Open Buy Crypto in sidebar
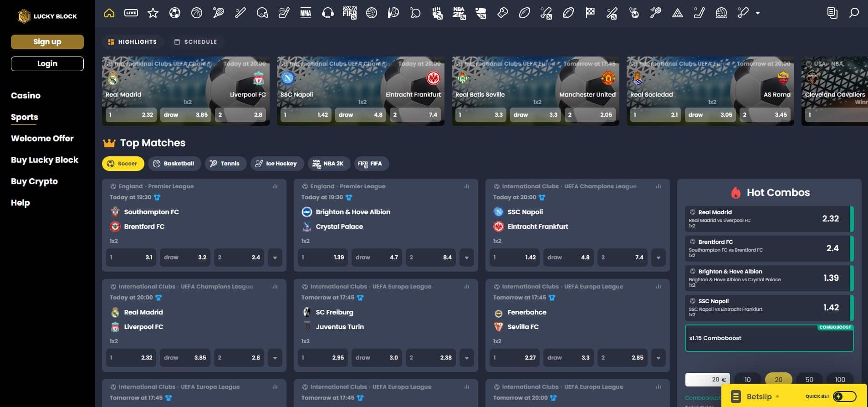The width and height of the screenshot is (868, 407). (34, 181)
